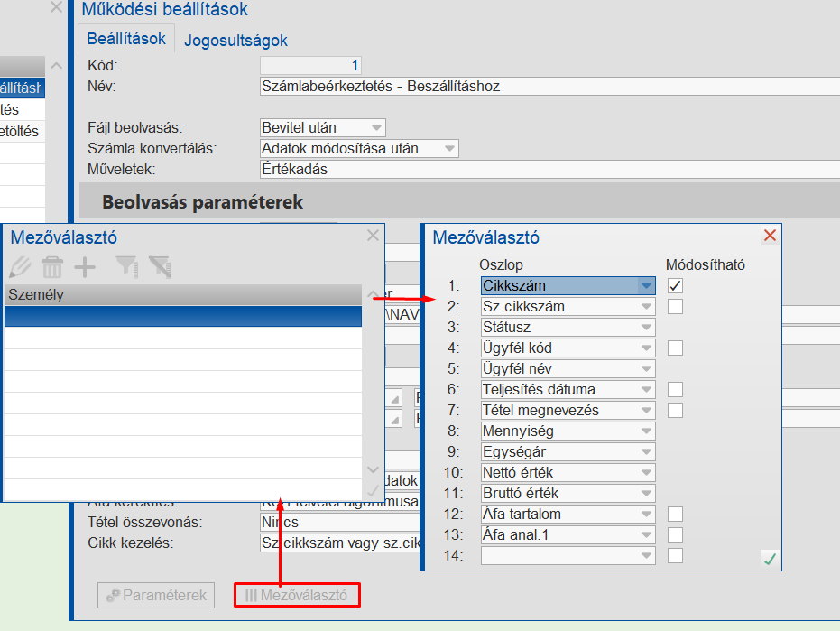
Task: Toggle Módosítható checkbox for Sz.cikkszám row
Action: pyautogui.click(x=675, y=307)
